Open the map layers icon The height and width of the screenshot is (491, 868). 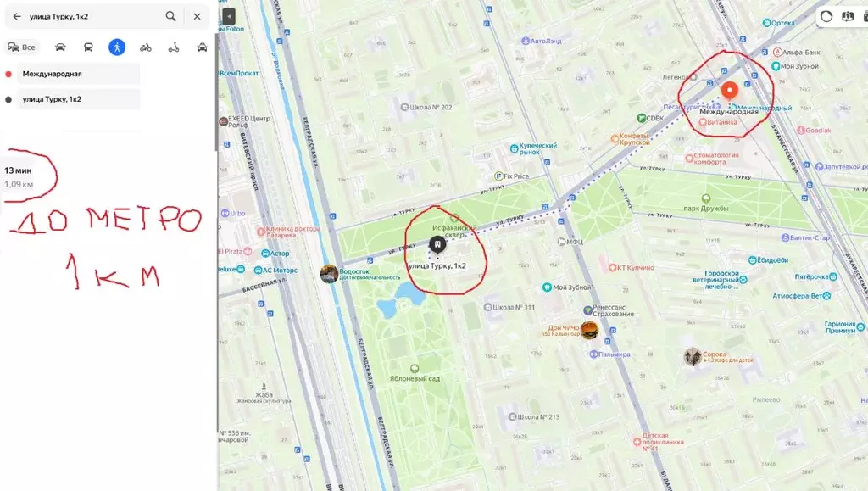[848, 17]
